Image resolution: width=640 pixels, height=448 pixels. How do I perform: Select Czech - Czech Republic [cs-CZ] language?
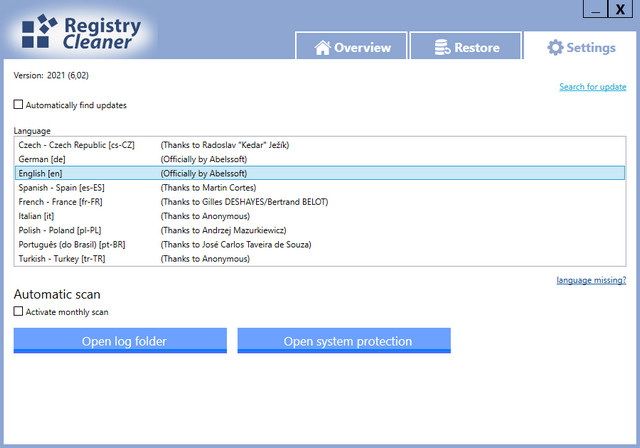[x=320, y=145]
